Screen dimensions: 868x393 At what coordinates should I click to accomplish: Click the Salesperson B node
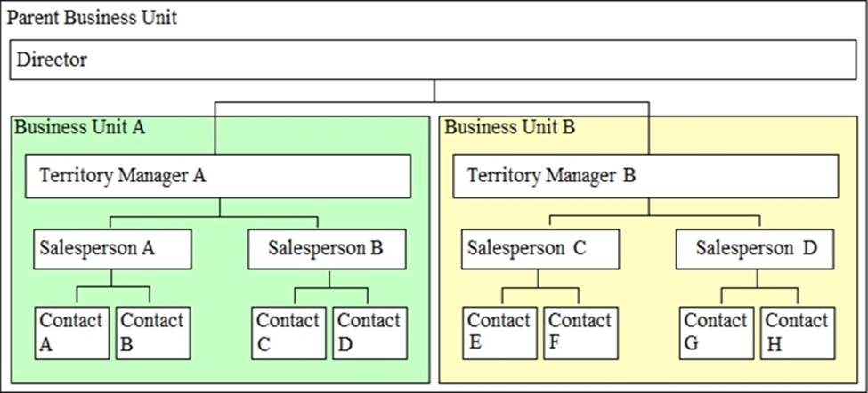click(x=326, y=249)
